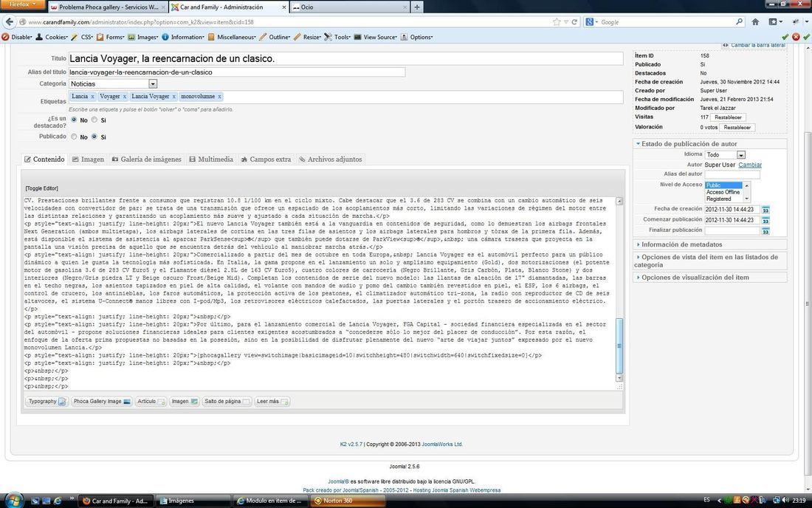Click the Título input field
This screenshot has width=812, height=508.
pos(345,58)
